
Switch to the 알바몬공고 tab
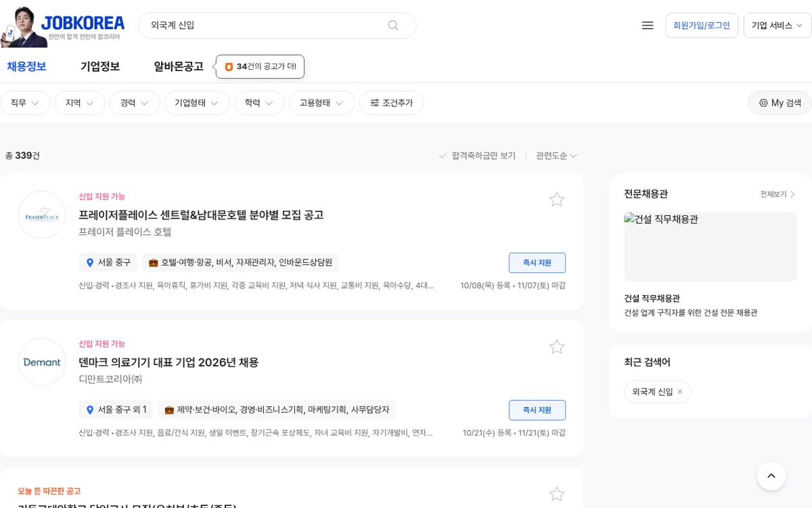[x=179, y=66]
